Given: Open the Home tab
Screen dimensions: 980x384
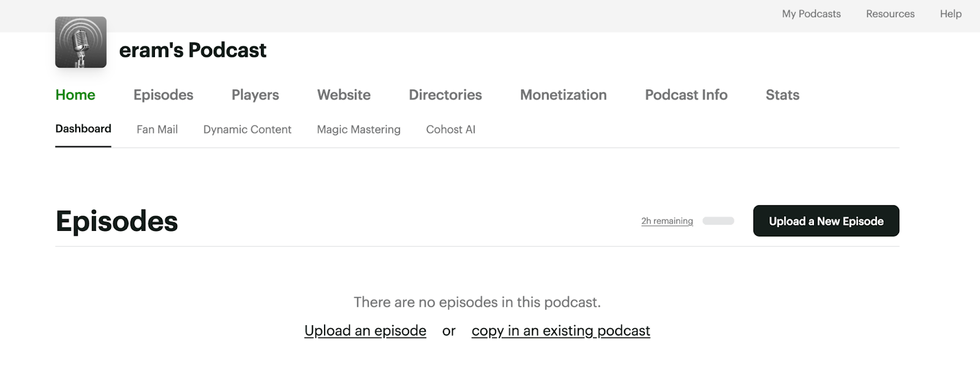Looking at the screenshot, I should [75, 95].
